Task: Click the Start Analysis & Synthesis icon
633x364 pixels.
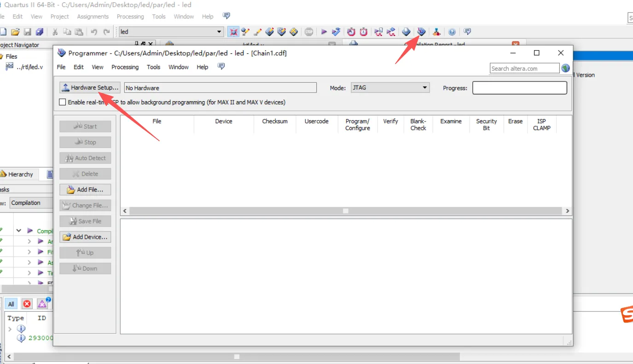Action: pyautogui.click(x=336, y=32)
